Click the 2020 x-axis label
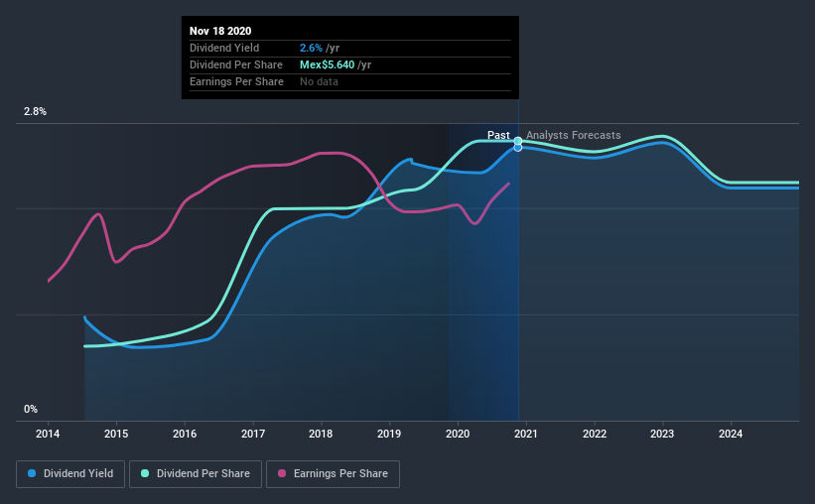The image size is (815, 504). (458, 434)
